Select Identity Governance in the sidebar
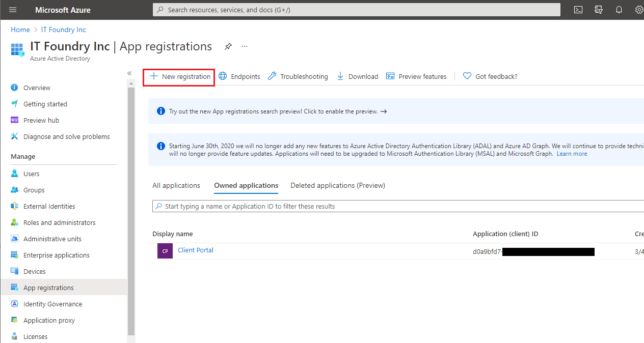This screenshot has width=644, height=343. [x=52, y=303]
